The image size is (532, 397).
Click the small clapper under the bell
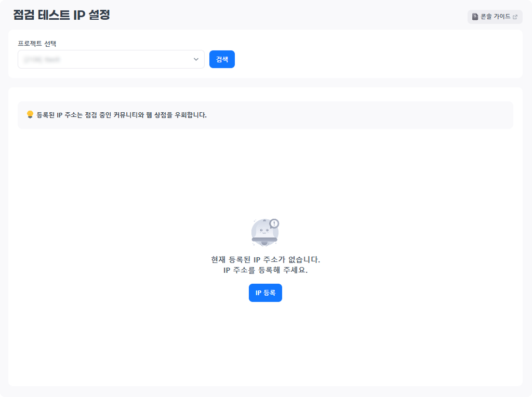[264, 244]
